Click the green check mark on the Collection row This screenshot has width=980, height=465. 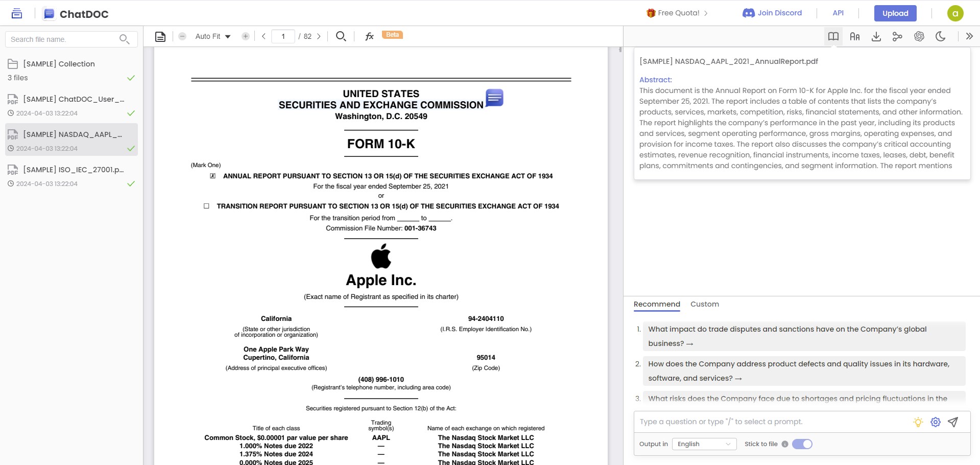click(131, 78)
